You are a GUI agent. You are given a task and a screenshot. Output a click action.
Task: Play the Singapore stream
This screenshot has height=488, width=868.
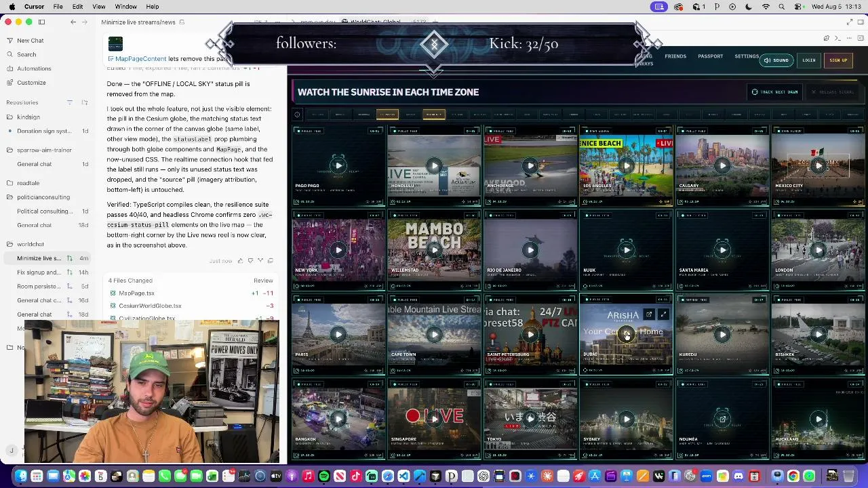[x=434, y=419]
